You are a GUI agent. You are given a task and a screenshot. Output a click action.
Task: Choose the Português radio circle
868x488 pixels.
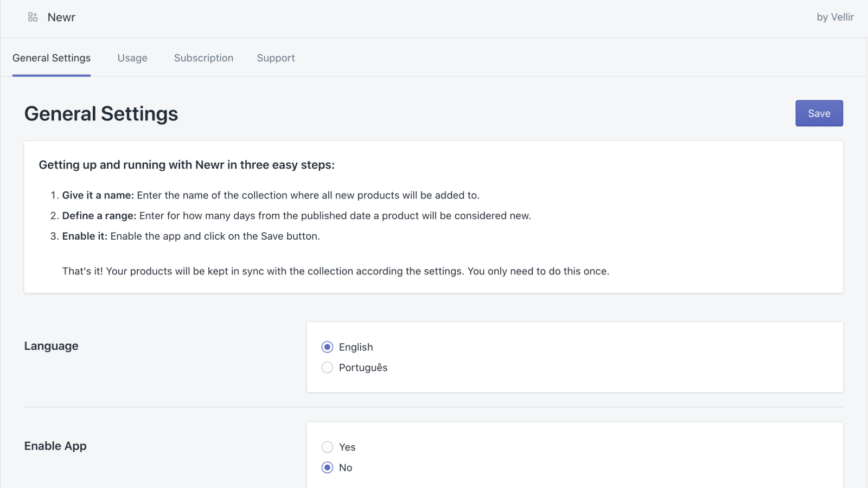[x=327, y=368]
